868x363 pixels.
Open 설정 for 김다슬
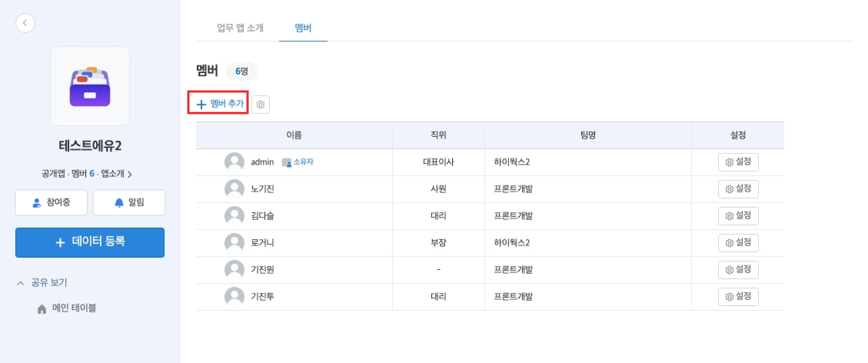click(738, 216)
